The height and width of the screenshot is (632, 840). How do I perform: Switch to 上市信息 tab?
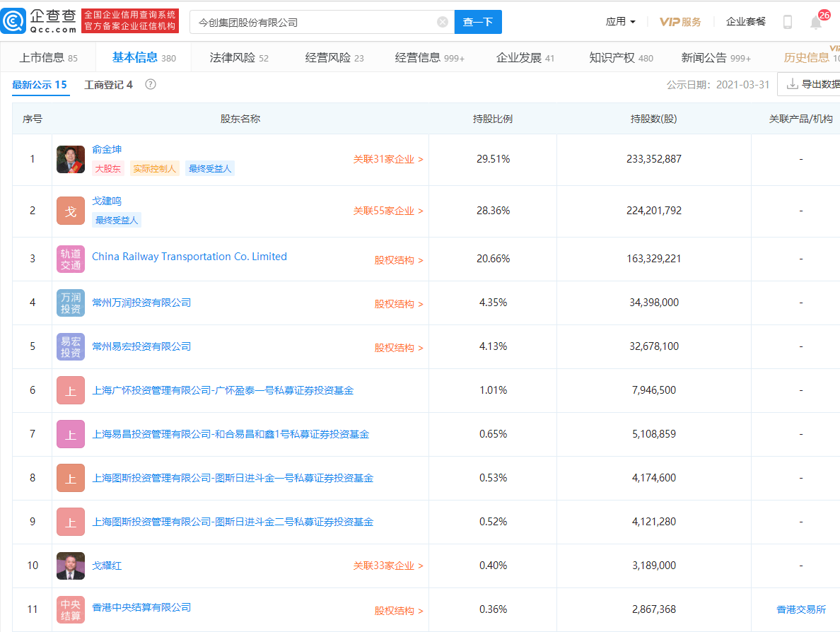tap(48, 57)
